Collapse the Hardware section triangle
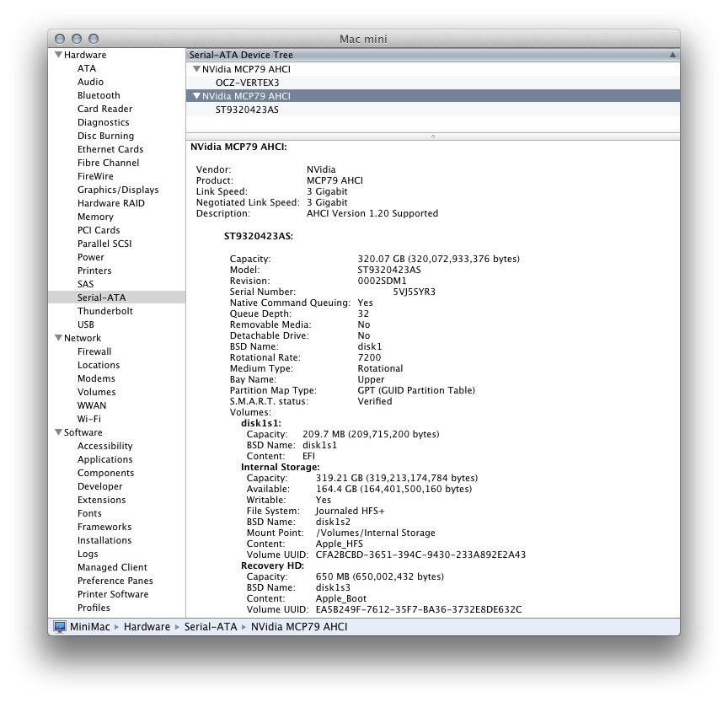 point(58,55)
